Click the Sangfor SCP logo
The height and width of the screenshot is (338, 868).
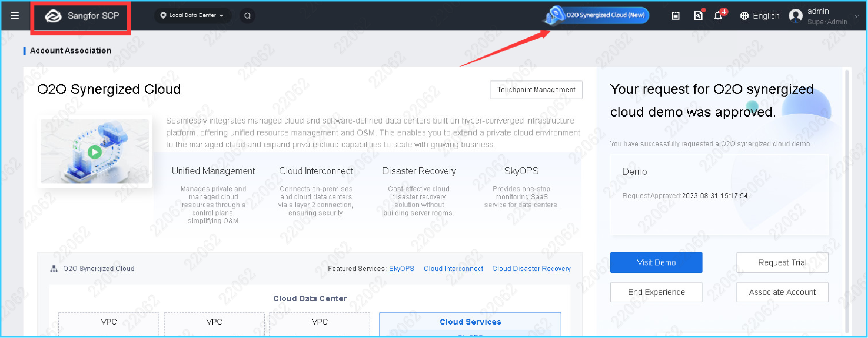point(81,16)
